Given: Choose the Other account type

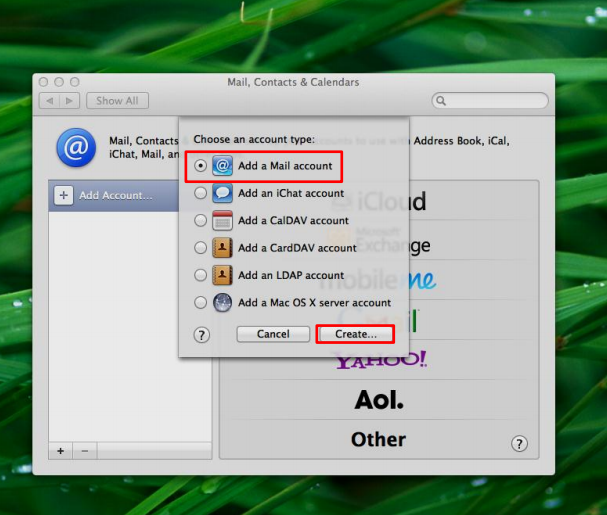Looking at the screenshot, I should (x=379, y=439).
